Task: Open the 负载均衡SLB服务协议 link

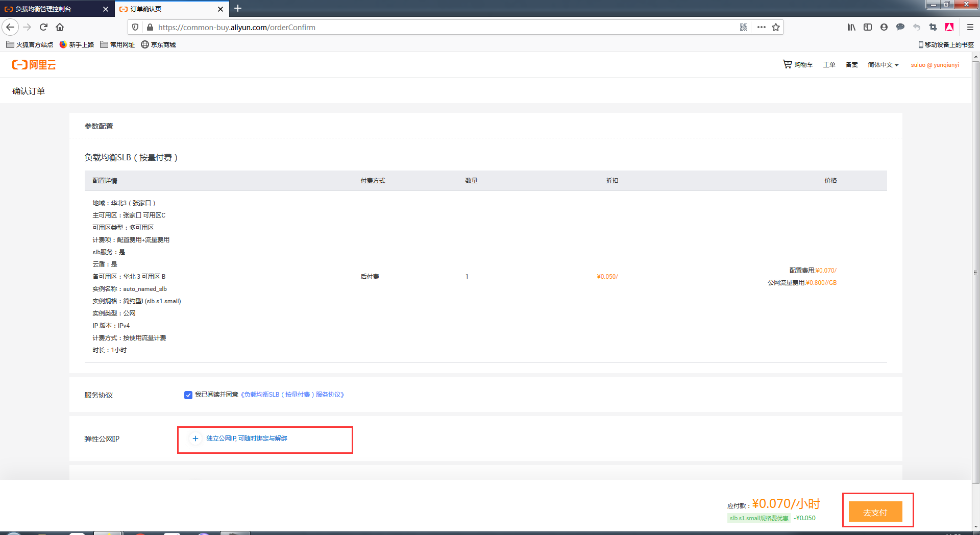Action: 292,395
